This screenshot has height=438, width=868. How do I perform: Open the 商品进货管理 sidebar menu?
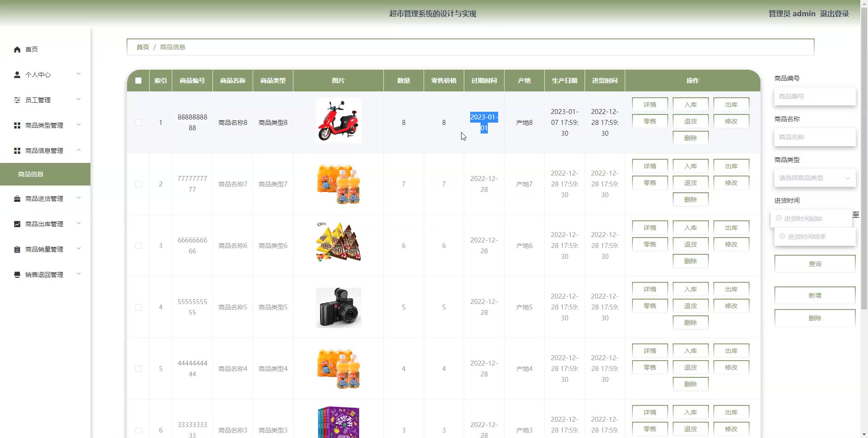[x=45, y=199]
